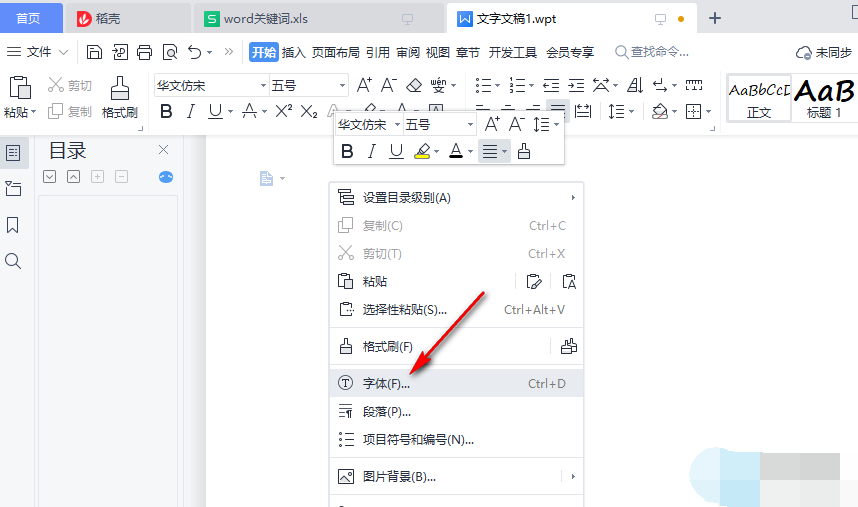Click superscript X² icon in ribbon
Screen dimensions: 858x507
[x=284, y=111]
